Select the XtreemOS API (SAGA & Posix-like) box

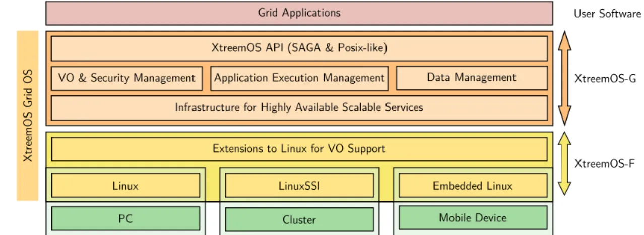click(299, 48)
